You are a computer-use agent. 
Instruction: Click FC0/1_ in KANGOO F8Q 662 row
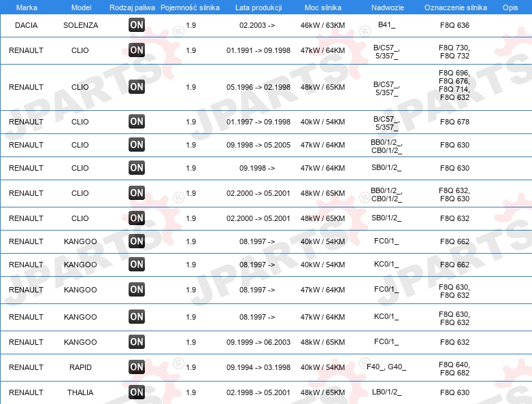tap(386, 241)
